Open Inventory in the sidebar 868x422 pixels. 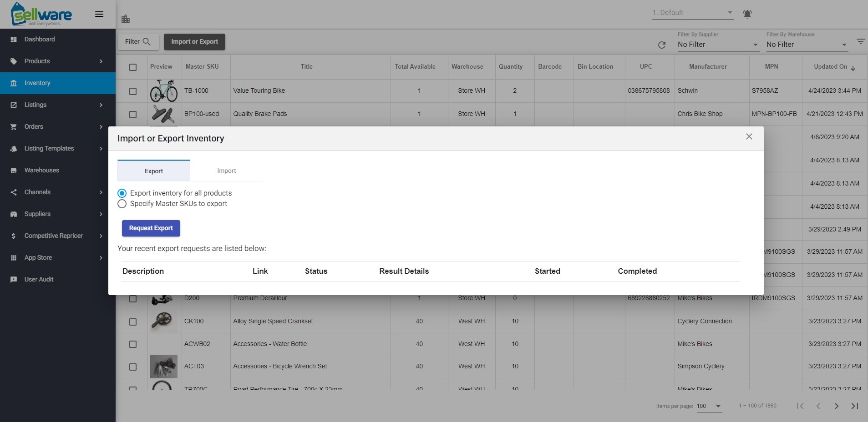57,83
